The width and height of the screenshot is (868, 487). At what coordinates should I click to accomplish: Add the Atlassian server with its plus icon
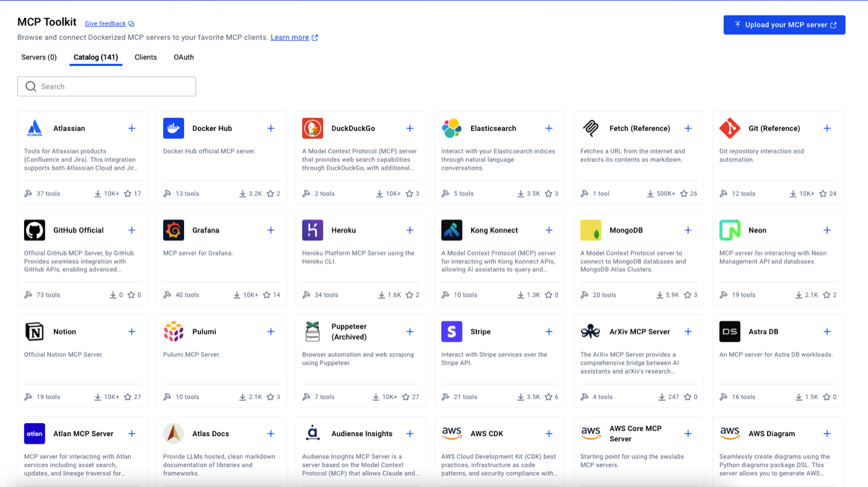click(131, 128)
